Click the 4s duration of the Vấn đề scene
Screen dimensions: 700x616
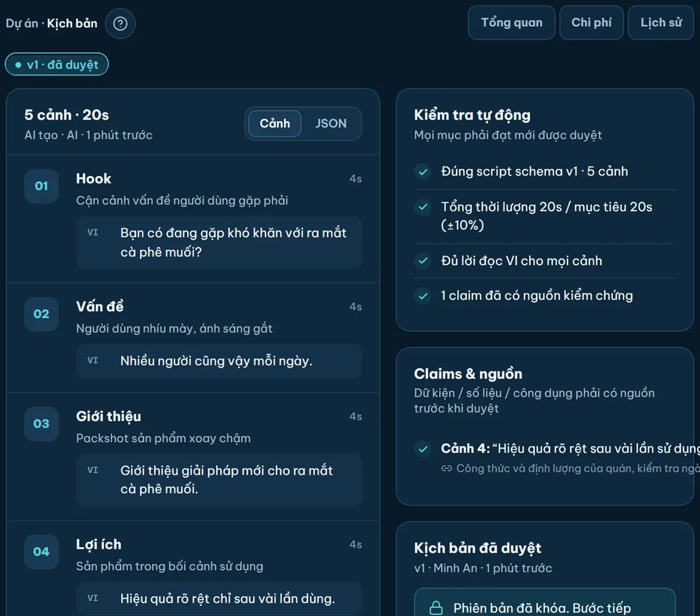[356, 307]
